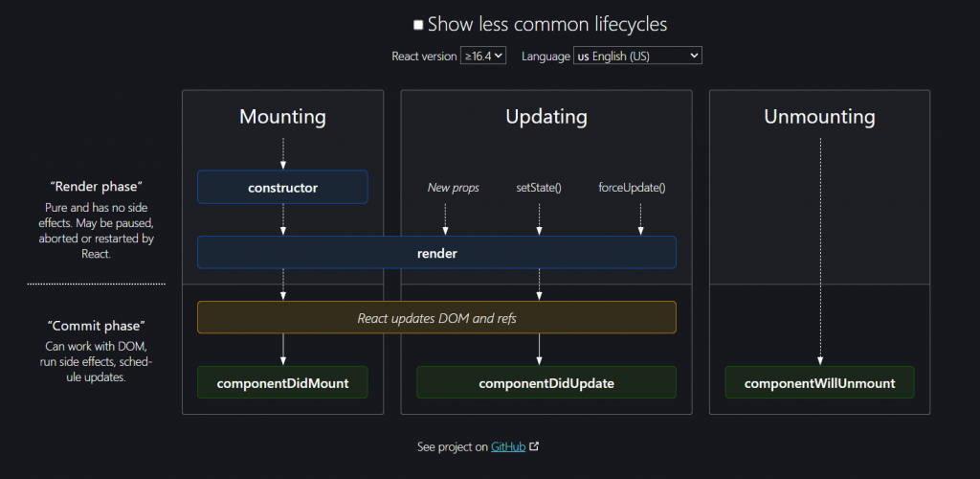980x479 pixels.
Task: Click the external link icon beside GitHub
Action: (534, 446)
